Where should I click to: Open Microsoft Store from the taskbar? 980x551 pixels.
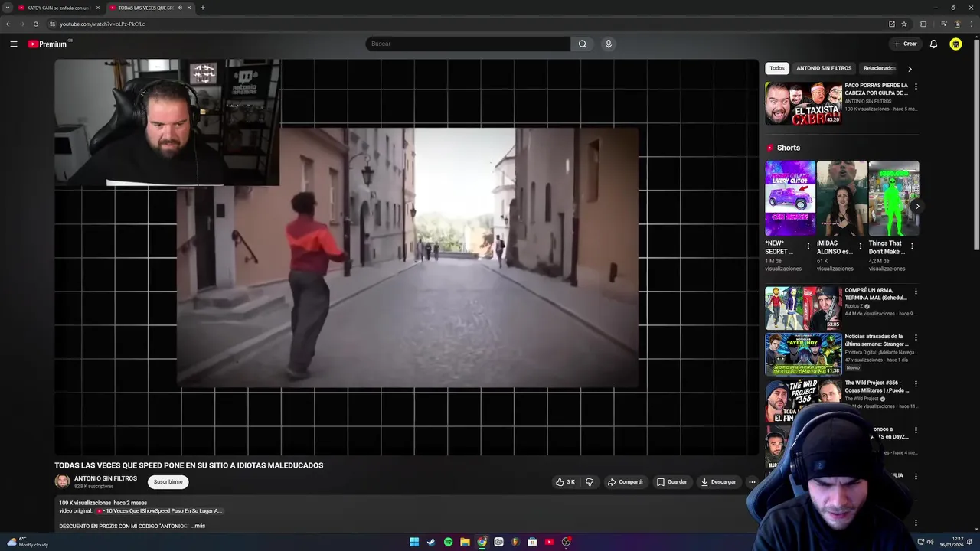(532, 542)
